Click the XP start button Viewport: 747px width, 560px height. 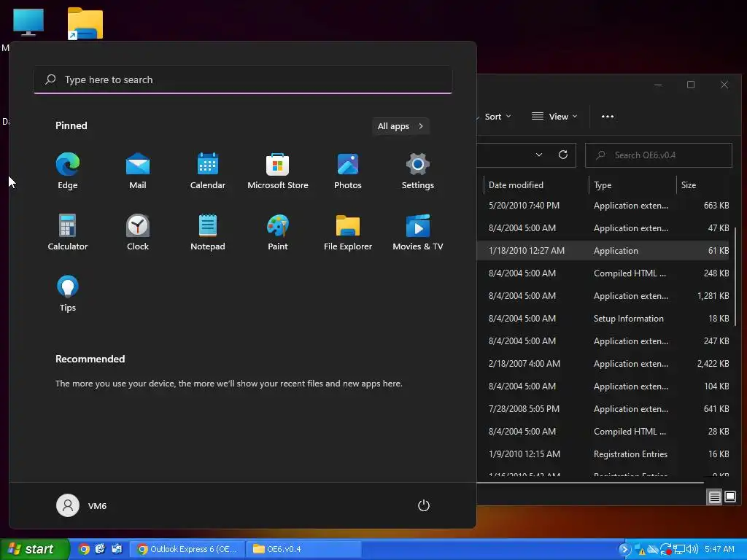pos(34,549)
